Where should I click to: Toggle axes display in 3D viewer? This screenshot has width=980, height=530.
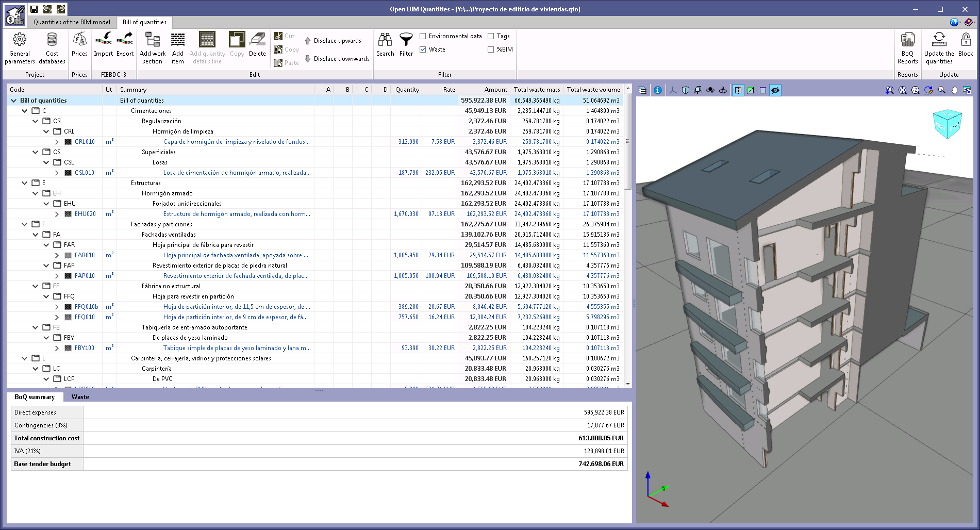click(x=673, y=90)
